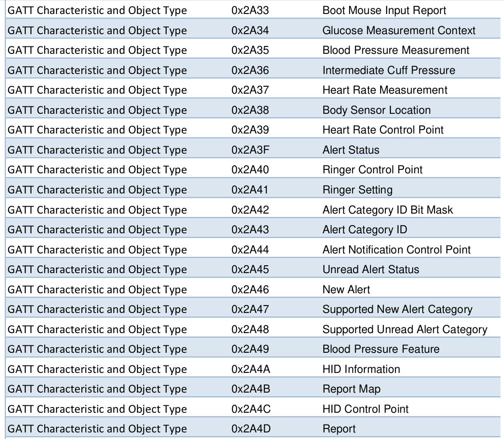The image size is (504, 439).
Task: Select the Ringer Control Point entry
Action: coord(372,170)
